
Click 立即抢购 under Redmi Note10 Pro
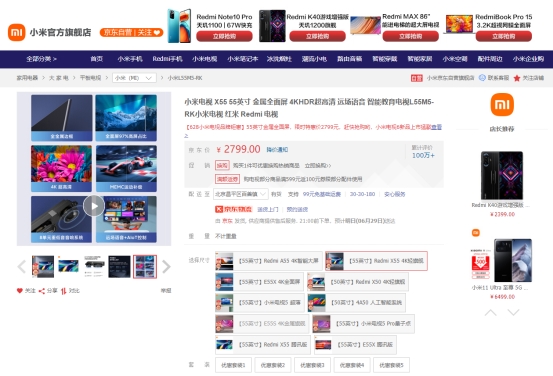pos(224,36)
